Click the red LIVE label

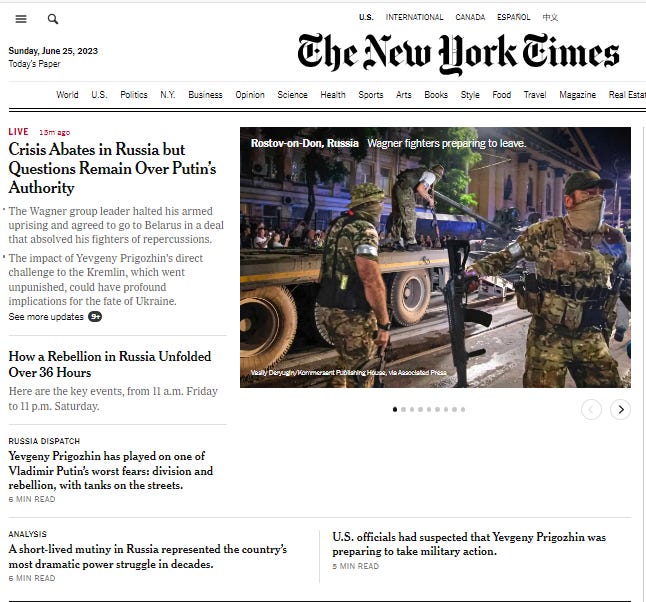[18, 132]
